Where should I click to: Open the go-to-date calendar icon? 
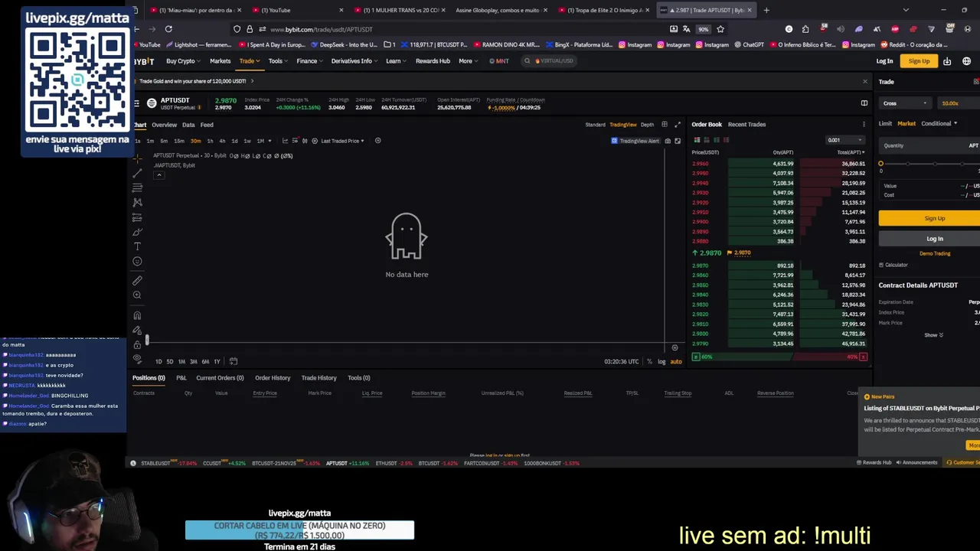click(234, 361)
